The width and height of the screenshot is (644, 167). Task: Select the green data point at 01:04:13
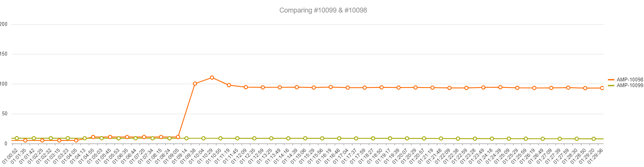coord(85,138)
